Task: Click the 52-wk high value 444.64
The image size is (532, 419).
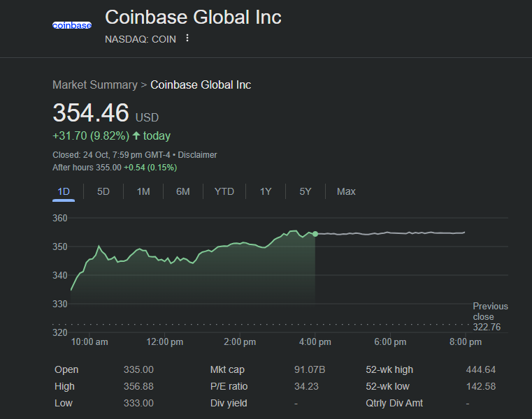Action: click(x=480, y=369)
